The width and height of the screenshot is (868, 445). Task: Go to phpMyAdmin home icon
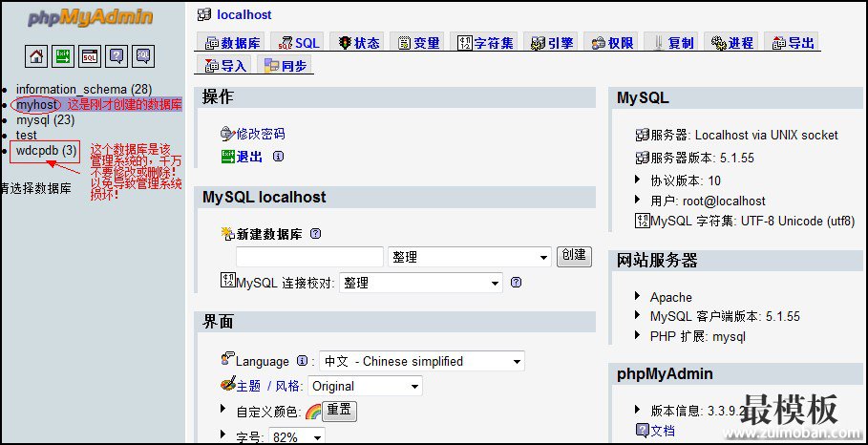[x=36, y=56]
